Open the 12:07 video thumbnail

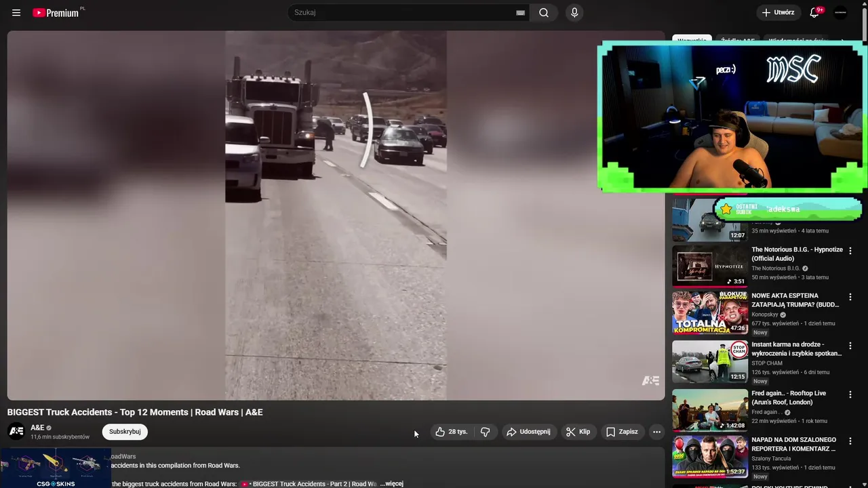pos(710,220)
